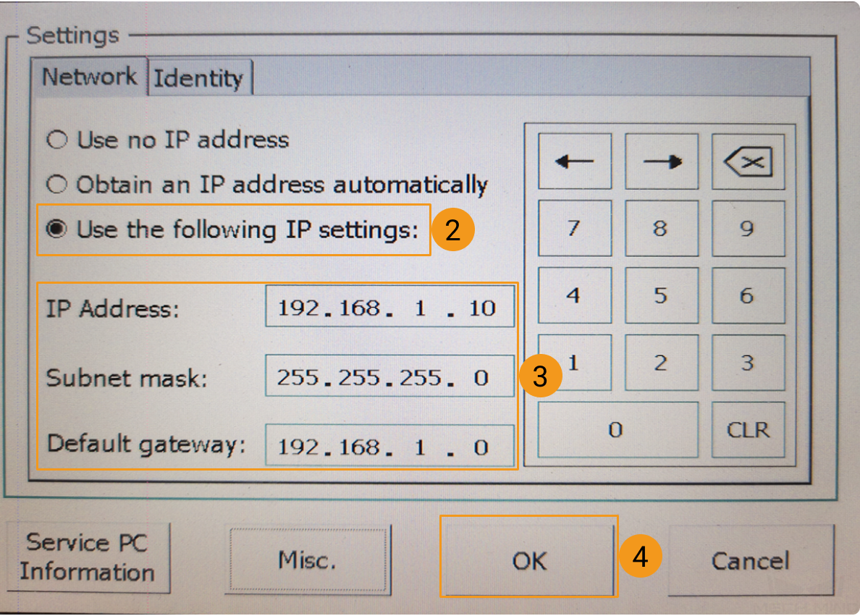Image resolution: width=860 pixels, height=616 pixels.
Task: Focus the IP Address field
Action: (389, 306)
